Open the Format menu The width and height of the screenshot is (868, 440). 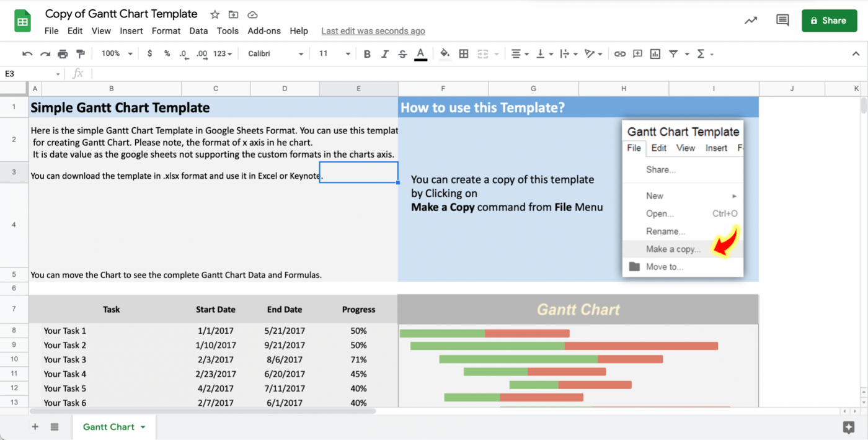coord(166,30)
